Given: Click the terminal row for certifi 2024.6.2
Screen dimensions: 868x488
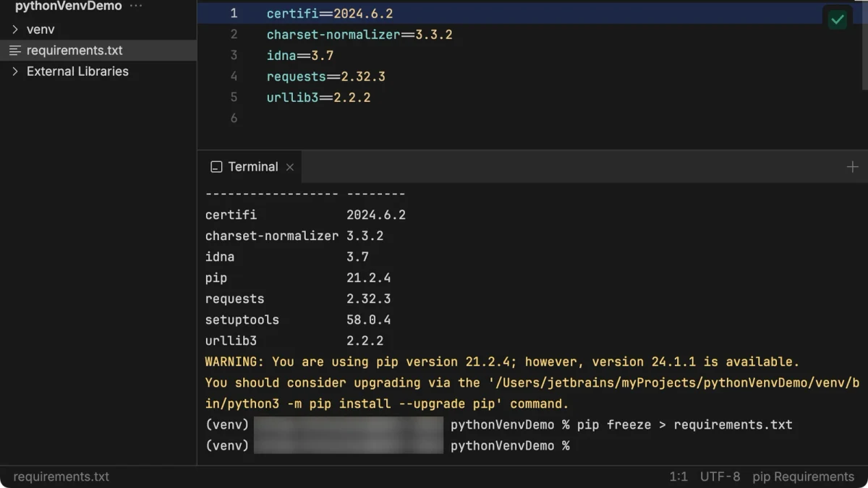Looking at the screenshot, I should pos(305,215).
